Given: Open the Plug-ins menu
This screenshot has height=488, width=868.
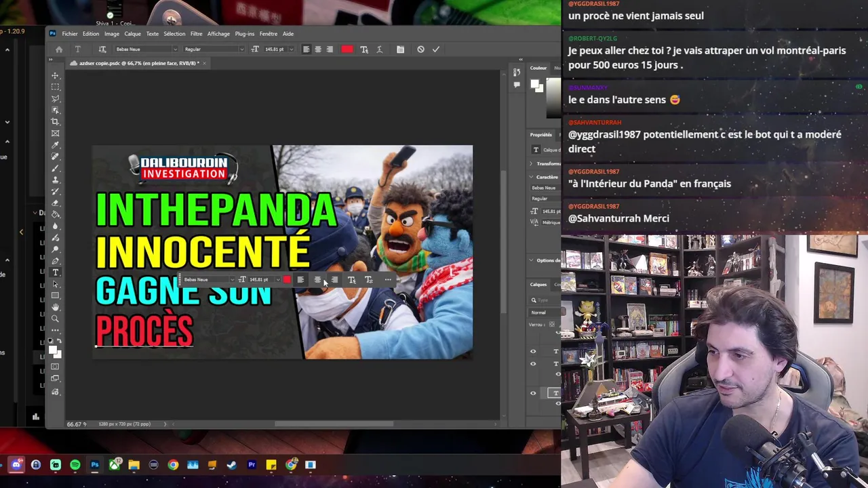Looking at the screenshot, I should (245, 34).
